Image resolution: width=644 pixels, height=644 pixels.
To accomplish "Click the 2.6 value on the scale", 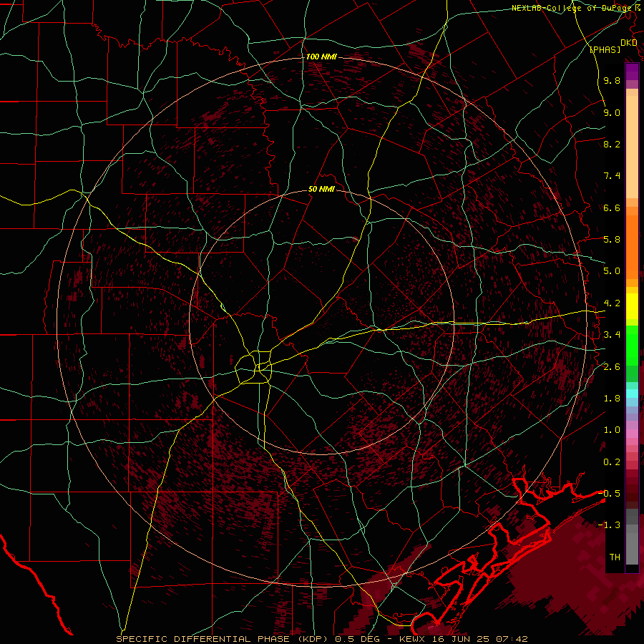I will coord(612,367).
